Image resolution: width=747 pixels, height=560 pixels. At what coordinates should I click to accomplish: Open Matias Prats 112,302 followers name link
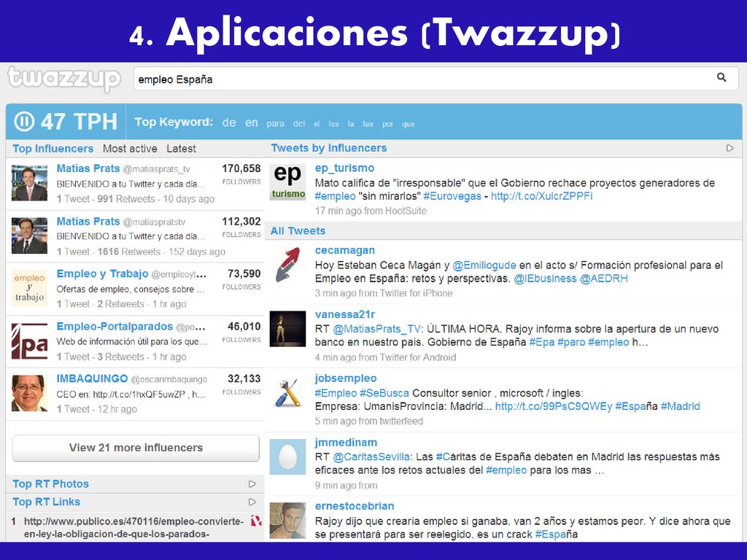pos(88,222)
